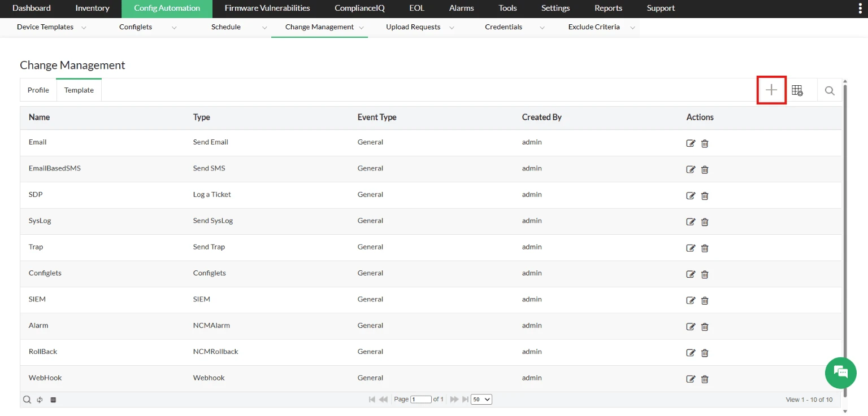Click the page number input field

tap(421, 400)
